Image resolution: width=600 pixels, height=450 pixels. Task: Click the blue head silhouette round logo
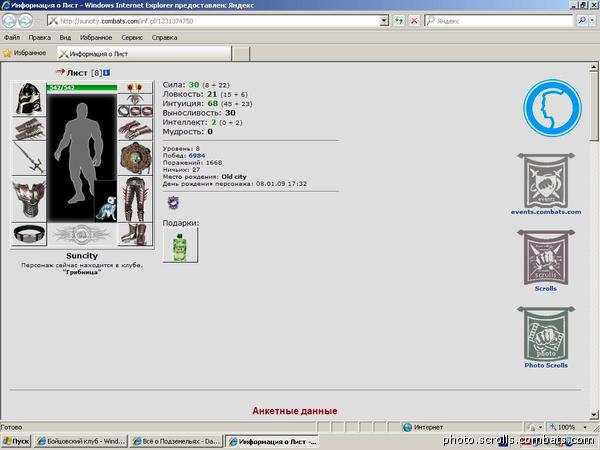tap(552, 108)
